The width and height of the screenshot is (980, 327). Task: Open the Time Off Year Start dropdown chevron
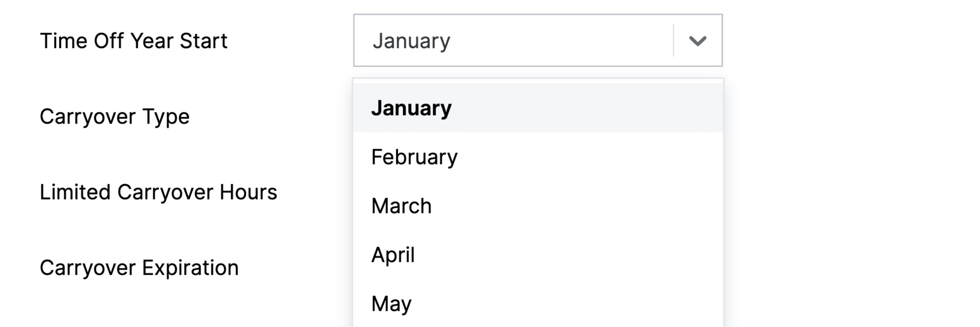click(698, 41)
